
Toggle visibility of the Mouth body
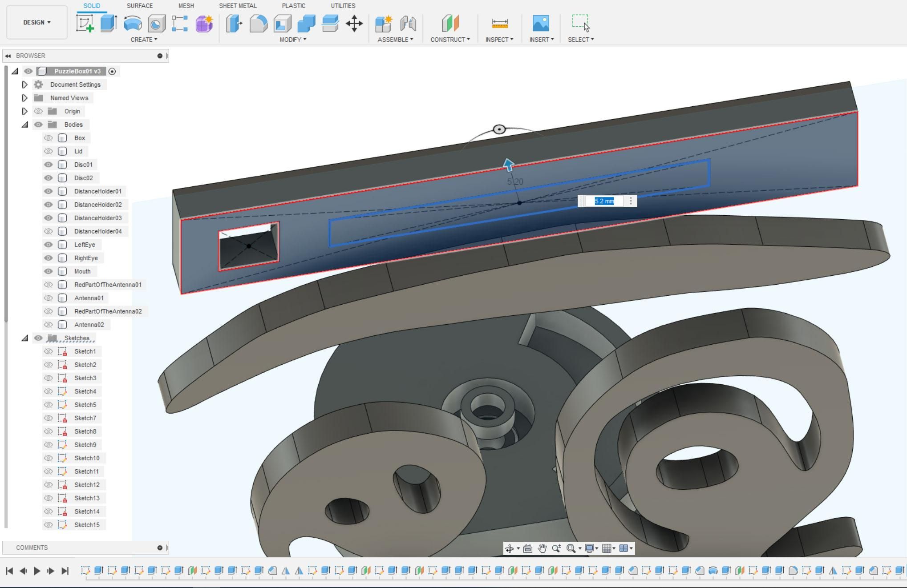coord(48,271)
